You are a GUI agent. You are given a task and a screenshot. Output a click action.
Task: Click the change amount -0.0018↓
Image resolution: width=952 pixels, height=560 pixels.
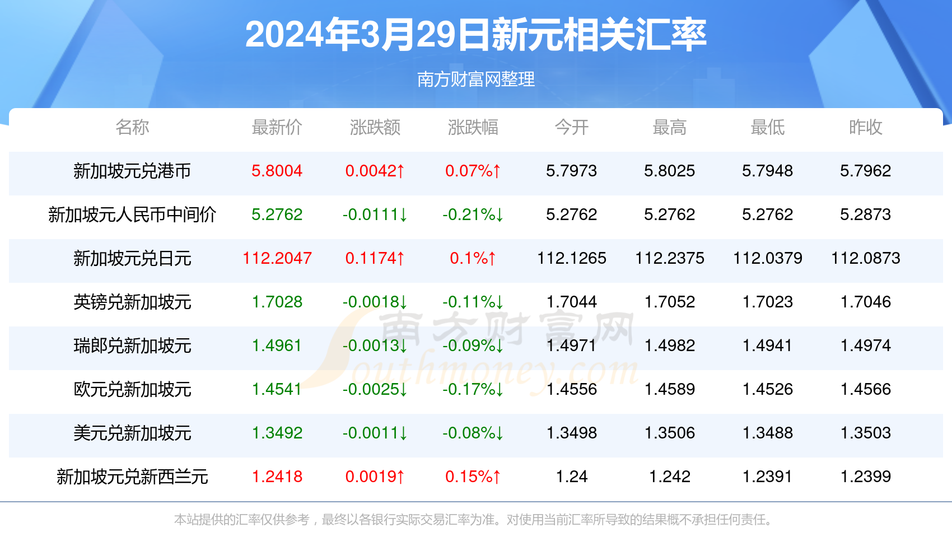(375, 302)
